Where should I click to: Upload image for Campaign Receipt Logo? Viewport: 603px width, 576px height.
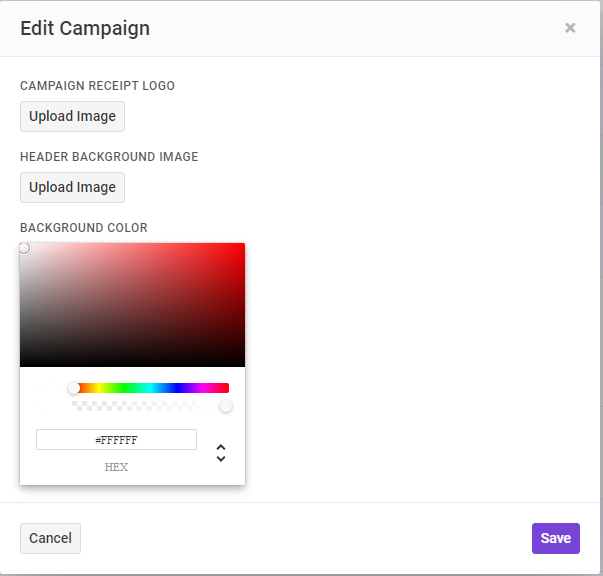coord(72,117)
